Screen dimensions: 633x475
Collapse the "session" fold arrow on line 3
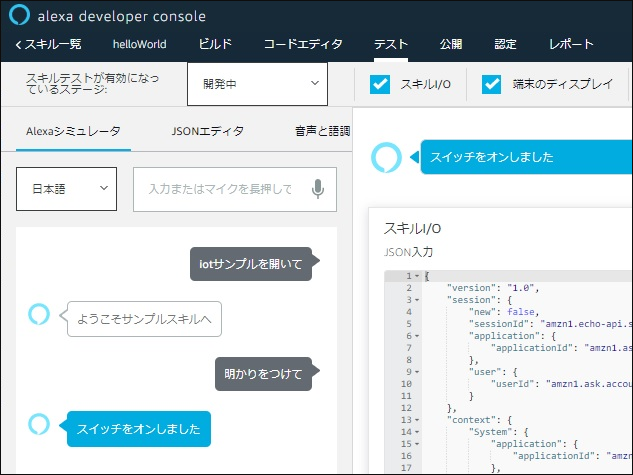point(417,300)
